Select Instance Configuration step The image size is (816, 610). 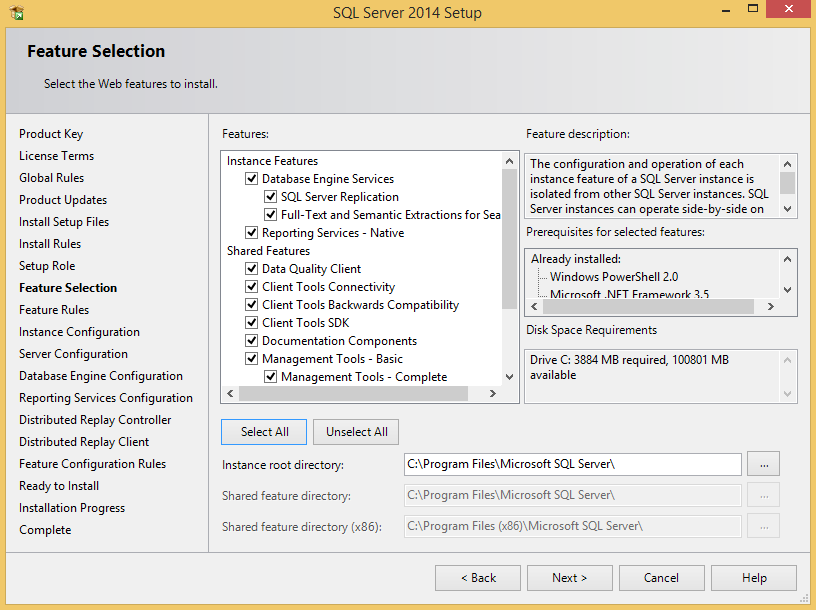coord(80,332)
